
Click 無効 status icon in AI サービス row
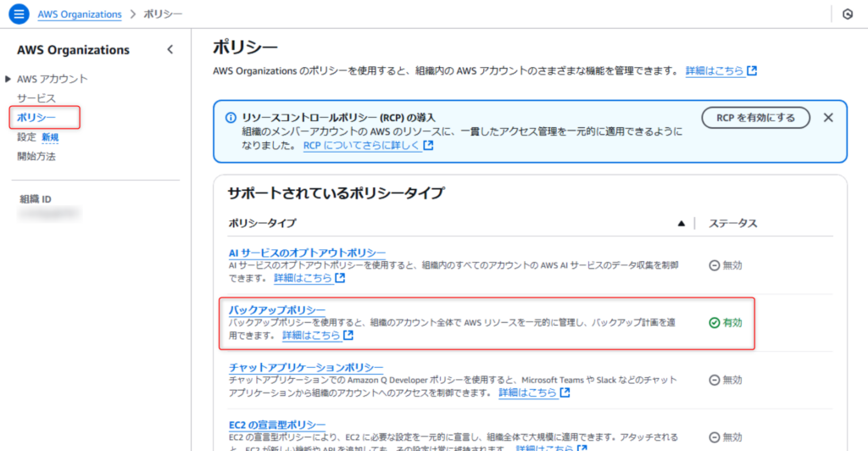point(714,265)
